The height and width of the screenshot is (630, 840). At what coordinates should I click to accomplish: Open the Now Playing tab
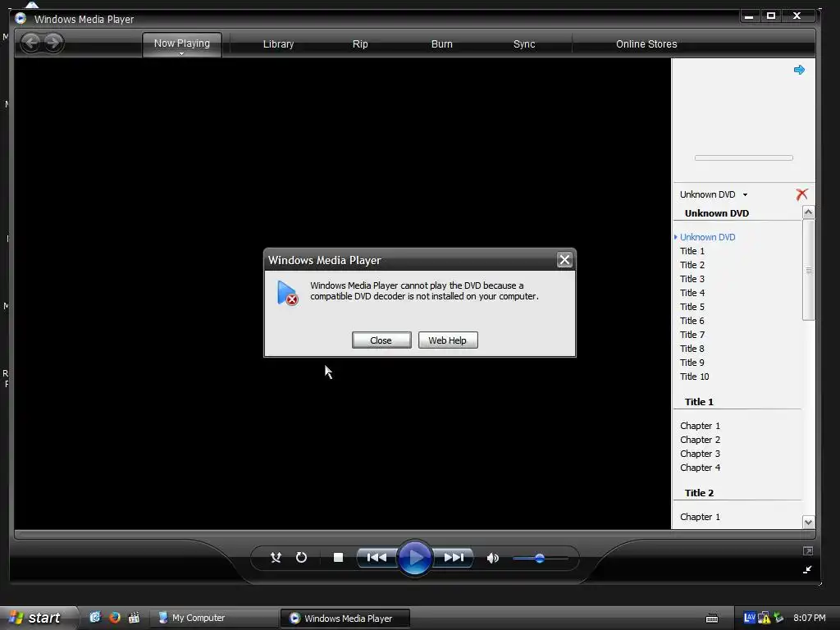(181, 43)
